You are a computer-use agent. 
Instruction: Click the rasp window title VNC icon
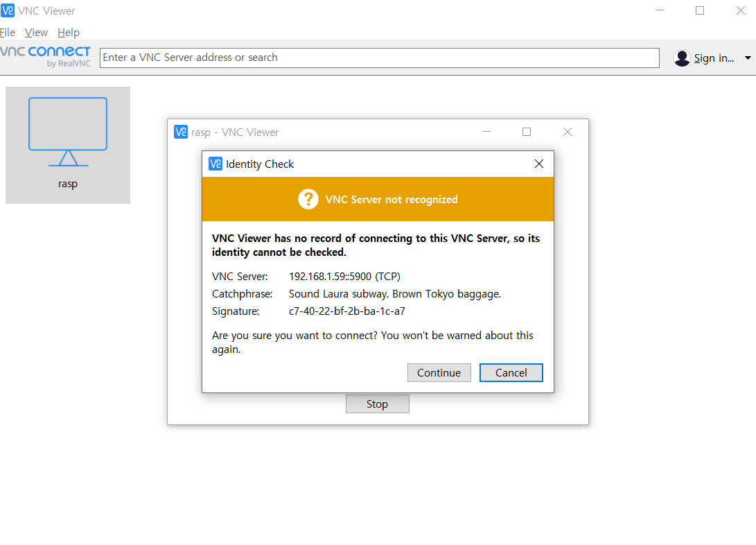pos(181,132)
